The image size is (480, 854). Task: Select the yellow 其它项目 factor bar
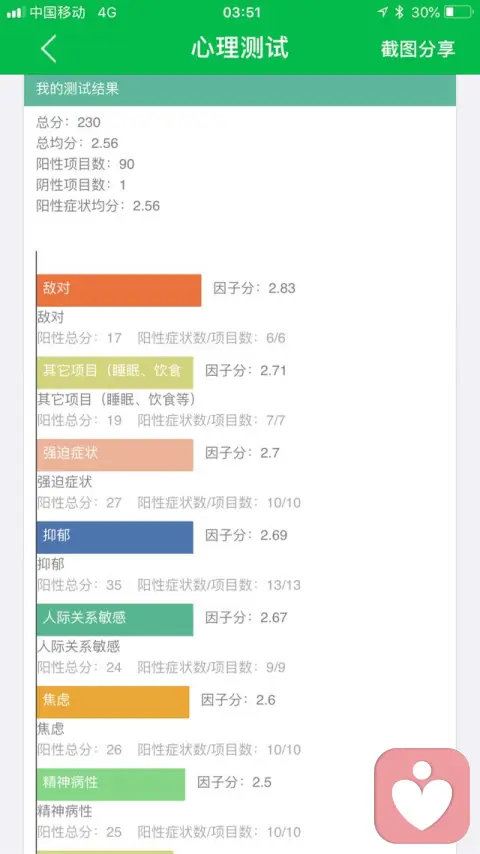pyautogui.click(x=115, y=373)
